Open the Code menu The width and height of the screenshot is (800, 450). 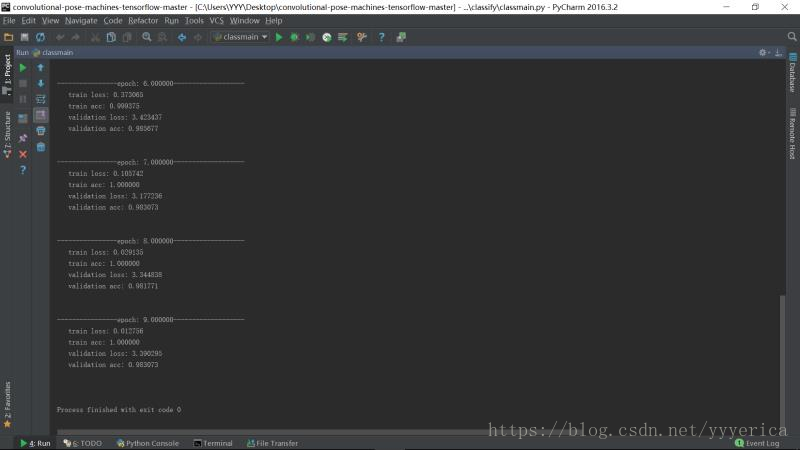113,21
